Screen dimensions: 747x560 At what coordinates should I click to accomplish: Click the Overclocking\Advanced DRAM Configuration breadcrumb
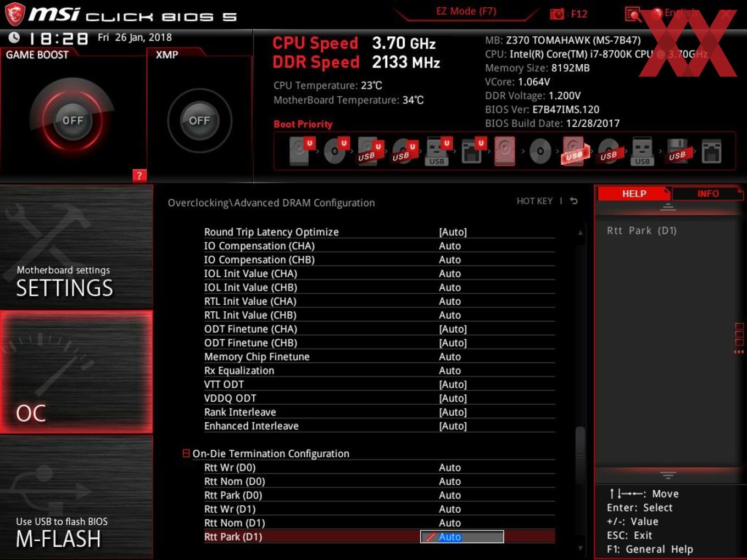pyautogui.click(x=271, y=203)
